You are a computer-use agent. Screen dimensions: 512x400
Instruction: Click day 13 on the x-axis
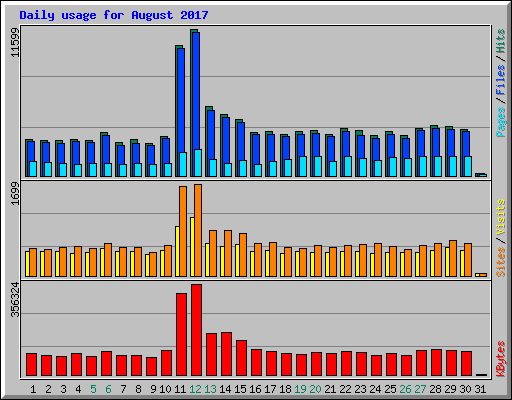pos(210,389)
